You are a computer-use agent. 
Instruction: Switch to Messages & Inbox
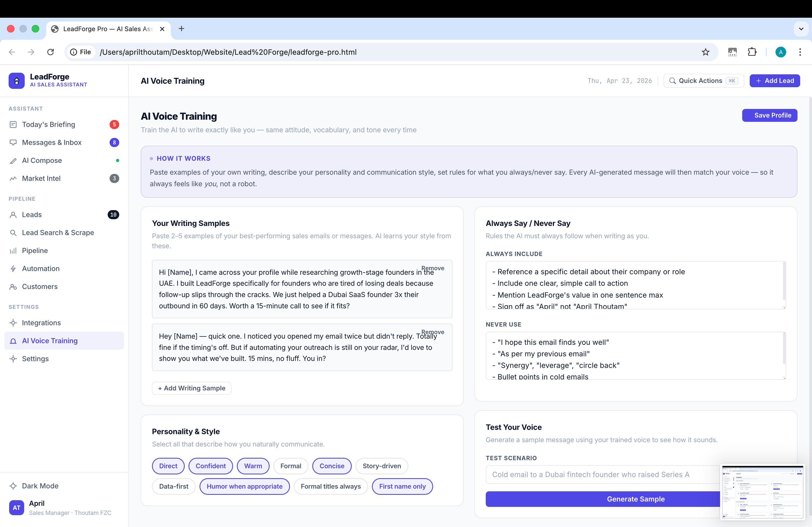52,142
